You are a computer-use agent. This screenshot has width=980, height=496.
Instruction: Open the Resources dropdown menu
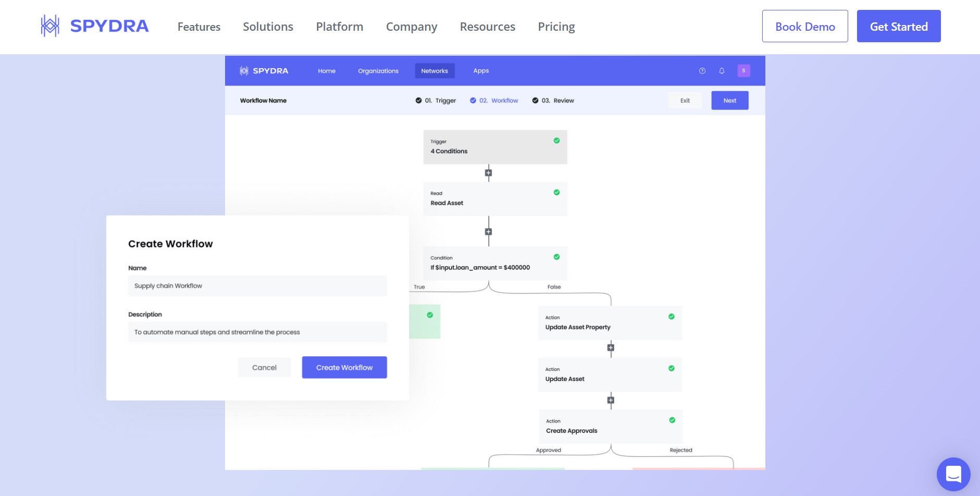[x=487, y=27]
